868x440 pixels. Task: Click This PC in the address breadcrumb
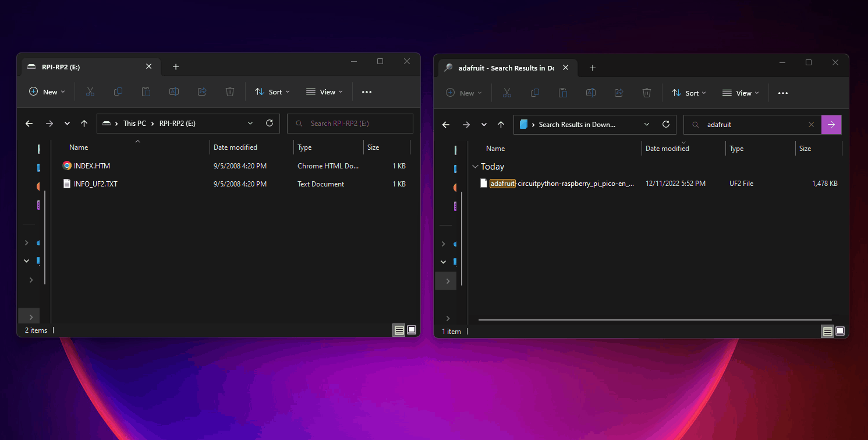134,124
